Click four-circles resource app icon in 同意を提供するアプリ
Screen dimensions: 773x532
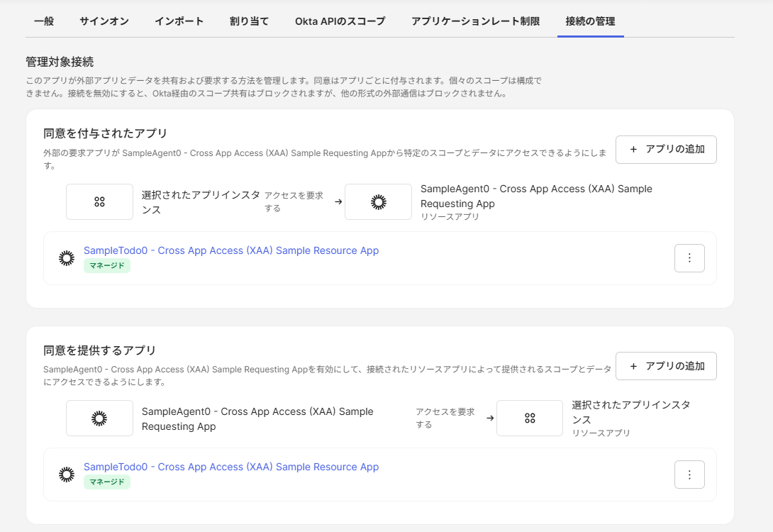[530, 419]
